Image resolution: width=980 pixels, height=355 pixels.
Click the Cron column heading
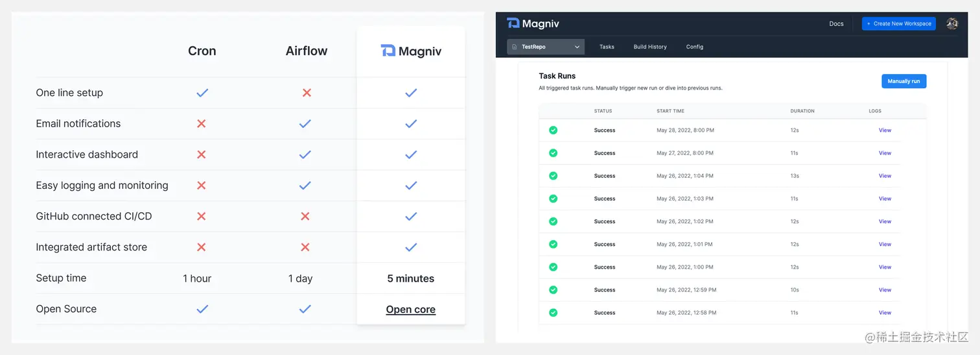(202, 51)
